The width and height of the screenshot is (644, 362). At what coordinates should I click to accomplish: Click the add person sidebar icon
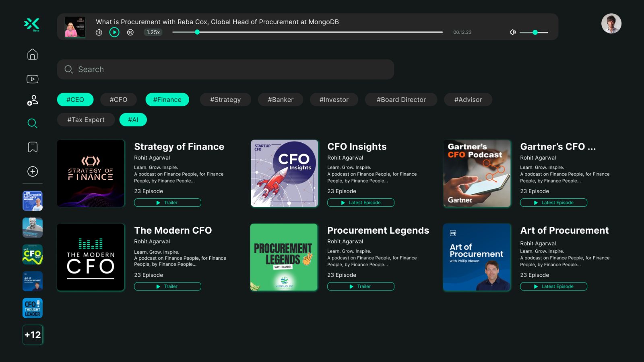[x=33, y=100]
